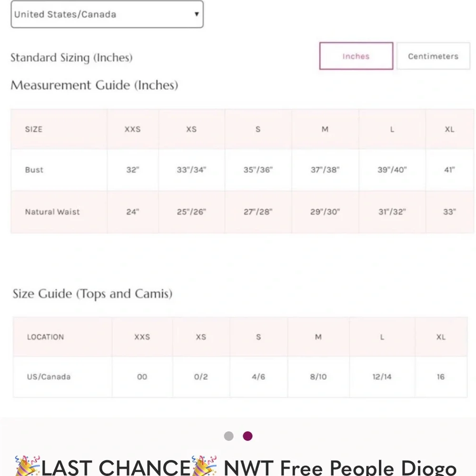Switch units to Centimeters

433,56
